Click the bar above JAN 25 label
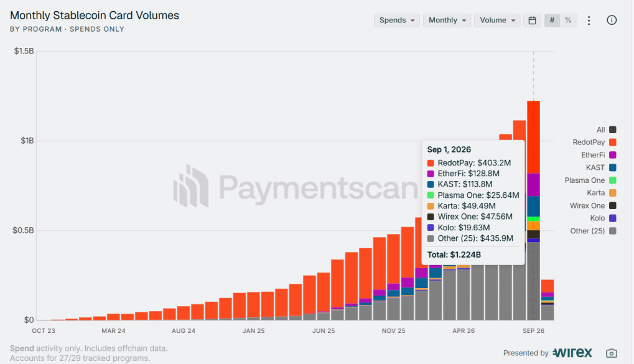Image resolution: width=634 pixels, height=364 pixels. point(253,306)
